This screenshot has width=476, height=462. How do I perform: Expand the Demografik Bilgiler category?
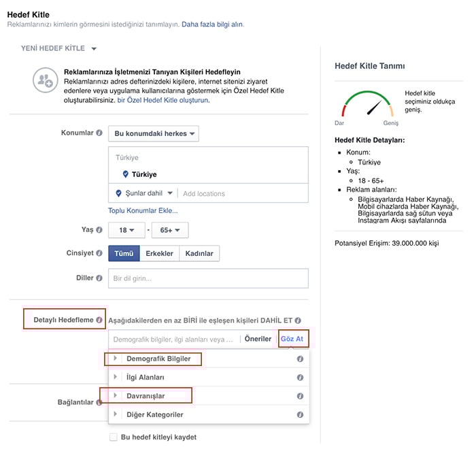pos(116,359)
